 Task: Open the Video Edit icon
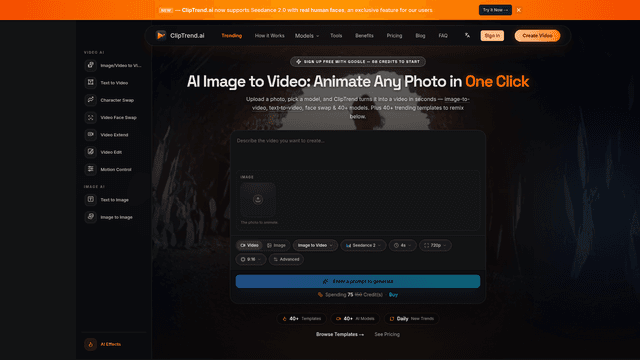tap(91, 152)
